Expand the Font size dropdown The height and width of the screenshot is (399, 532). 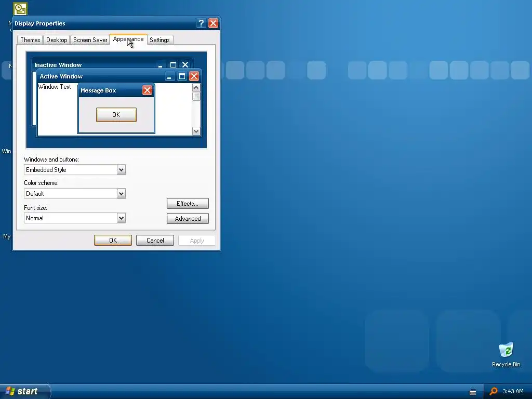tap(121, 218)
